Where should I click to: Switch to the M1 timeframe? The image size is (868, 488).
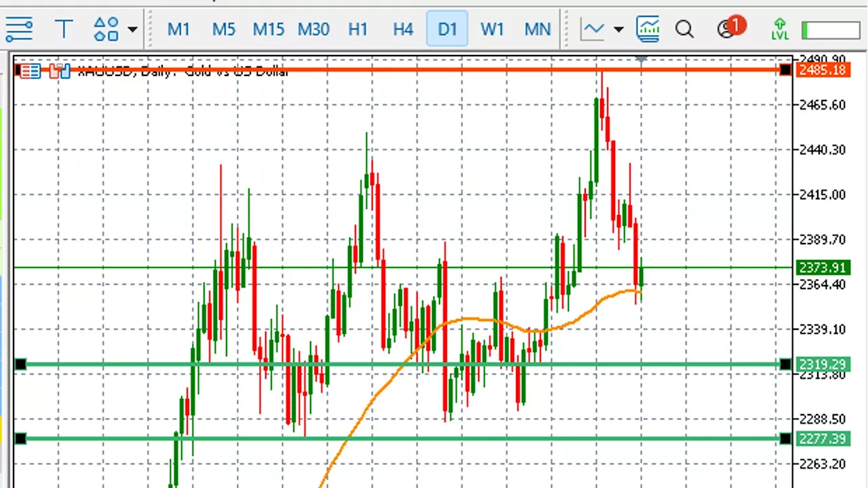[x=178, y=29]
